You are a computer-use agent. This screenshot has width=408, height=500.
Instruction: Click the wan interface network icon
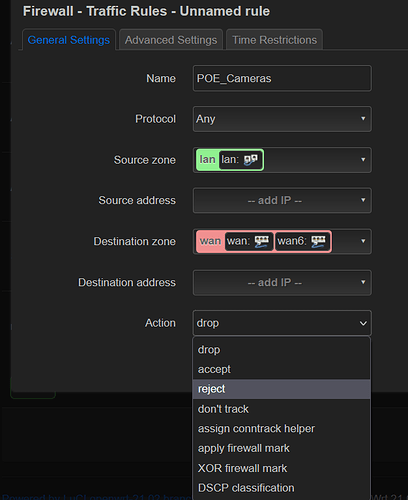tap(261, 241)
